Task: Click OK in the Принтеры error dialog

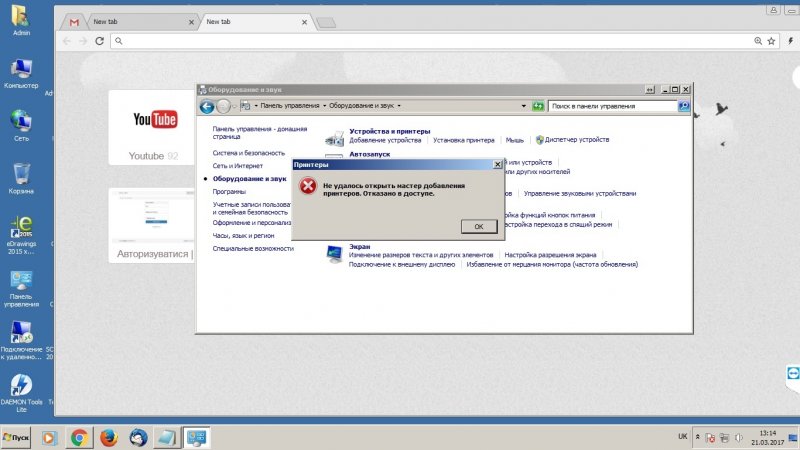Action: coord(479,226)
